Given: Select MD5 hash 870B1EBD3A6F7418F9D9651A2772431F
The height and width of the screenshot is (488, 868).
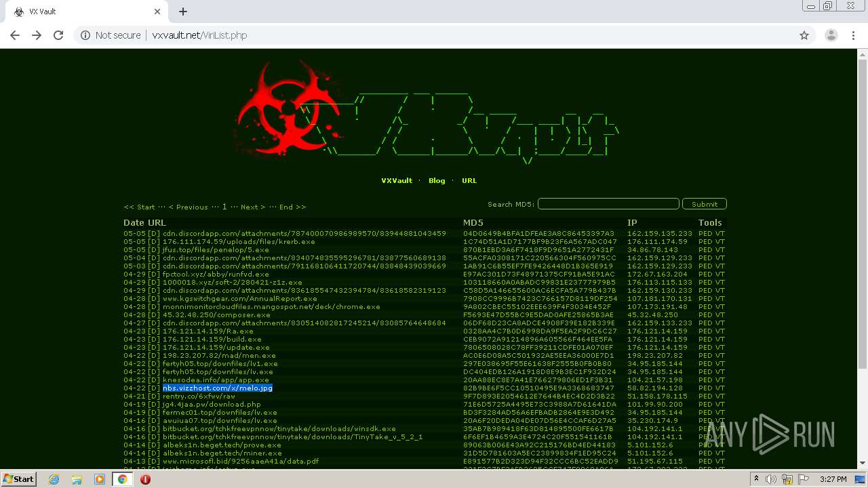Looking at the screenshot, I should pos(538,250).
